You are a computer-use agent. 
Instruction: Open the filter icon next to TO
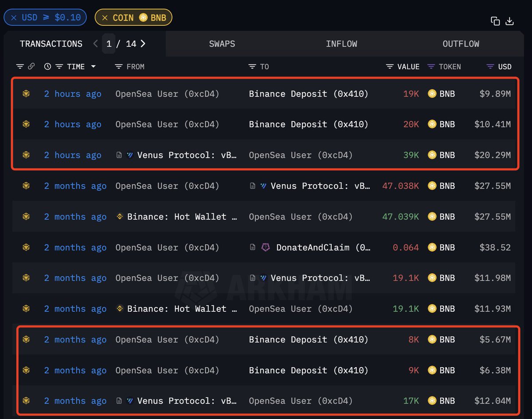click(x=252, y=66)
